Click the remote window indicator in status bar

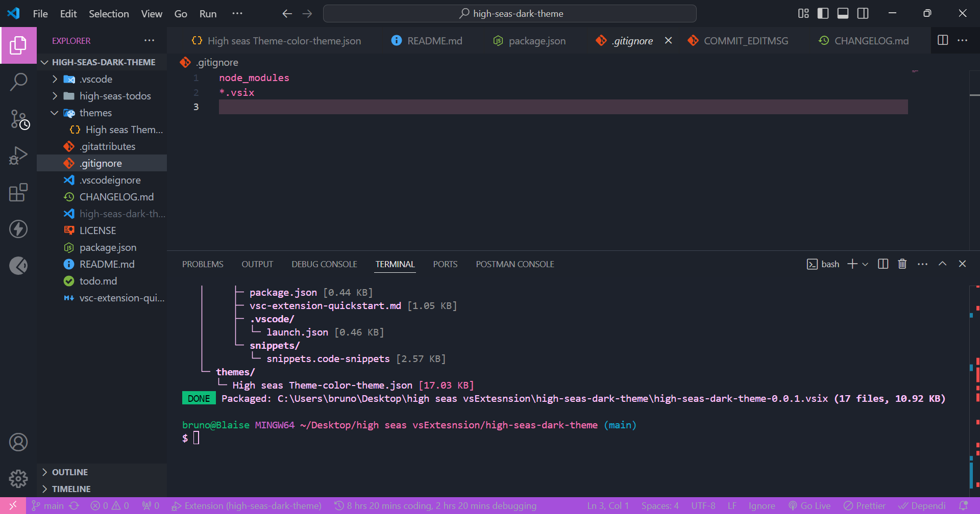13,506
